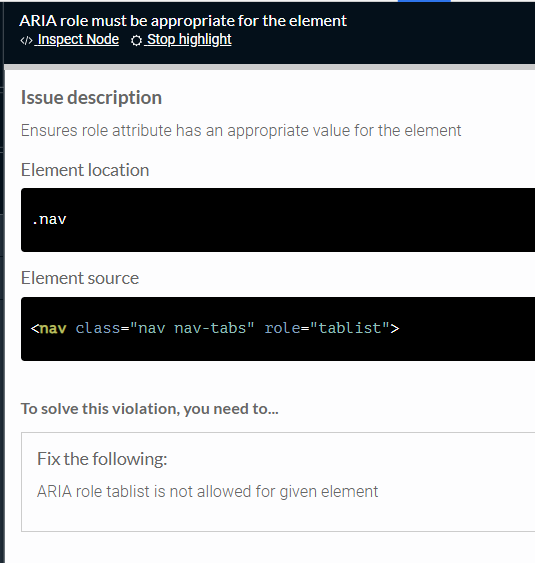Click 'To solve this violation, you need to...' text

(150, 409)
